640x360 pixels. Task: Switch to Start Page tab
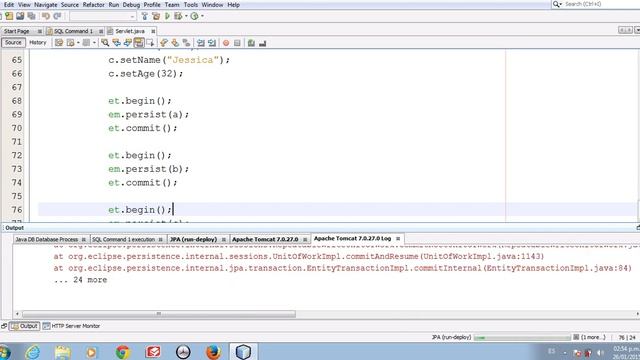coord(17,31)
